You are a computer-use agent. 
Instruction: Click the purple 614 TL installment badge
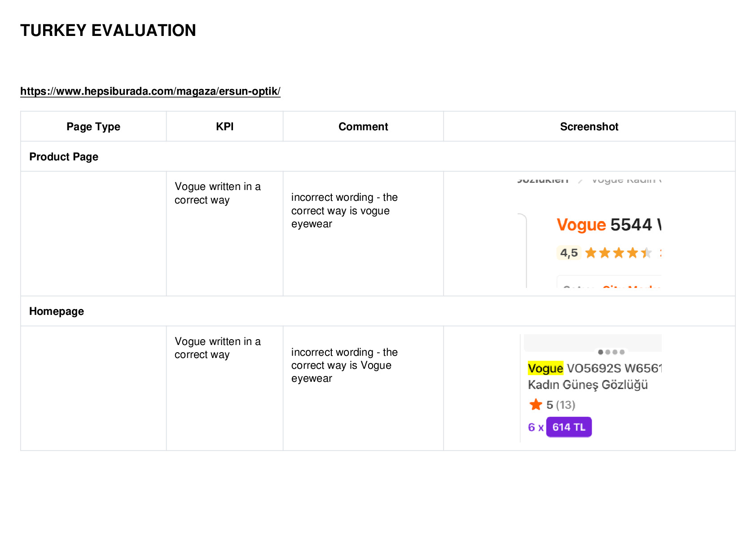569,427
